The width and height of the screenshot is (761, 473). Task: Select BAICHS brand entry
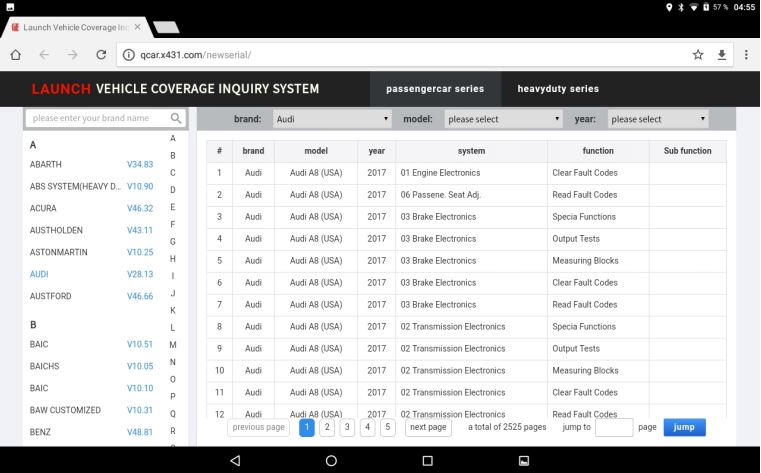click(x=45, y=366)
